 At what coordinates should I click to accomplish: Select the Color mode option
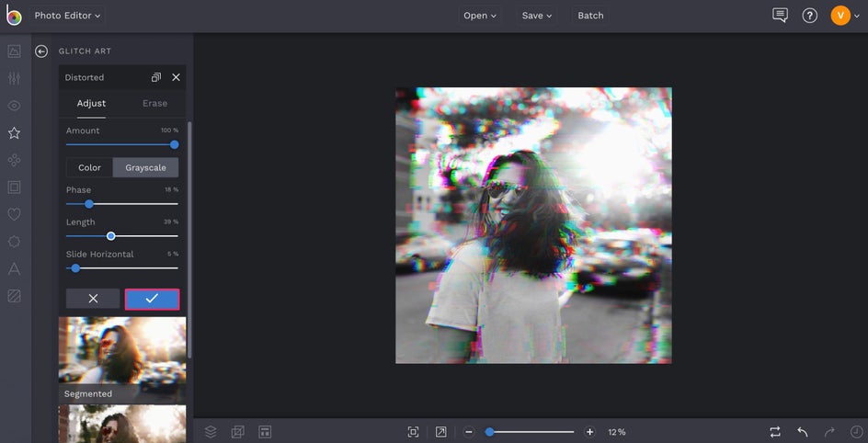click(x=89, y=167)
